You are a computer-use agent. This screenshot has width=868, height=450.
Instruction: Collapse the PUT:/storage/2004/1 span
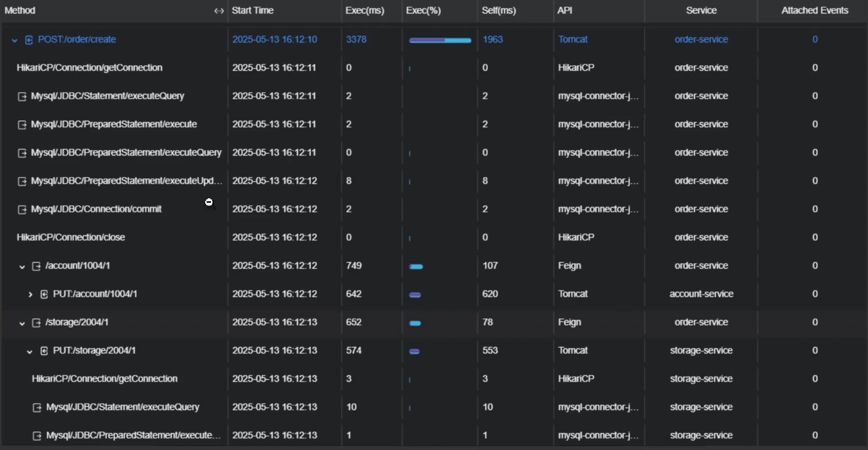pyautogui.click(x=29, y=352)
